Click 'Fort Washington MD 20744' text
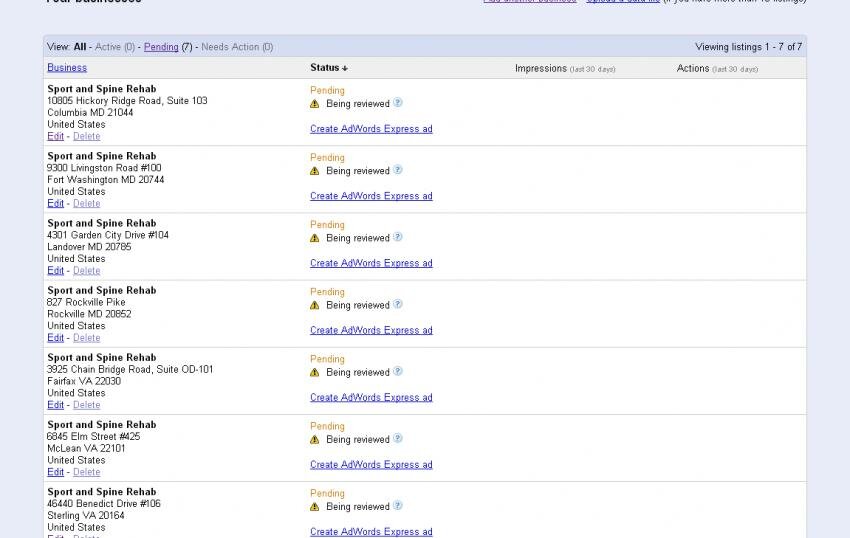 (x=105, y=180)
